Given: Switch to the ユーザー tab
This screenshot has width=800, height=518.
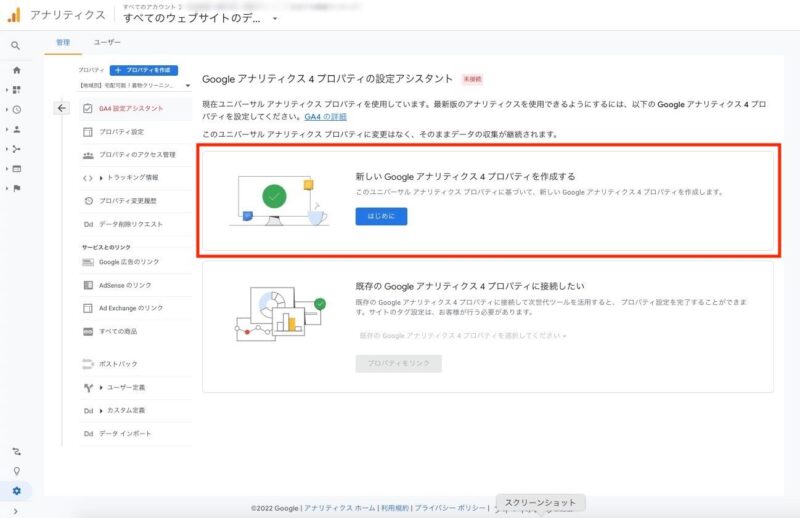Looking at the screenshot, I should 107,42.
